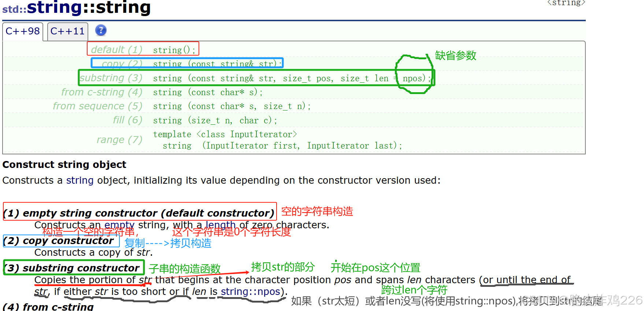Screen dimensions: 644x311
Task: Click the '(2) copy constructor' heading
Action: click(59, 241)
